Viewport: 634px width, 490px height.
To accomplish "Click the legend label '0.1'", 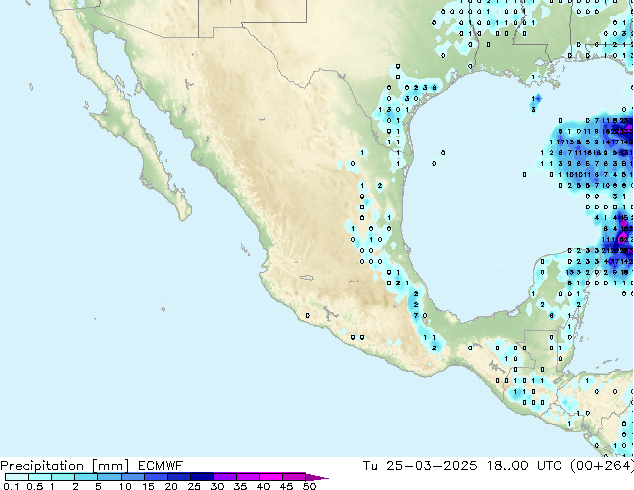I will [x=11, y=486].
